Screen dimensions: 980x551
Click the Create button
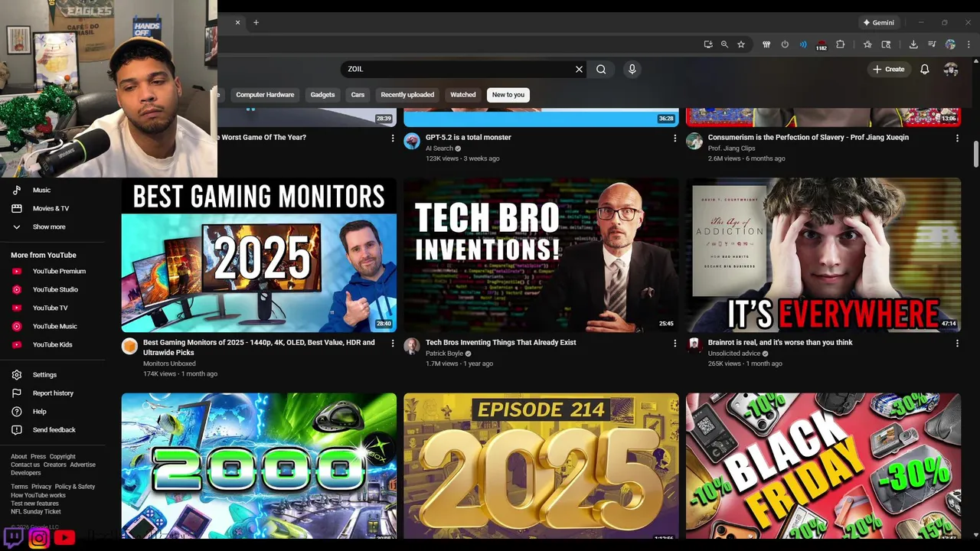click(x=888, y=69)
